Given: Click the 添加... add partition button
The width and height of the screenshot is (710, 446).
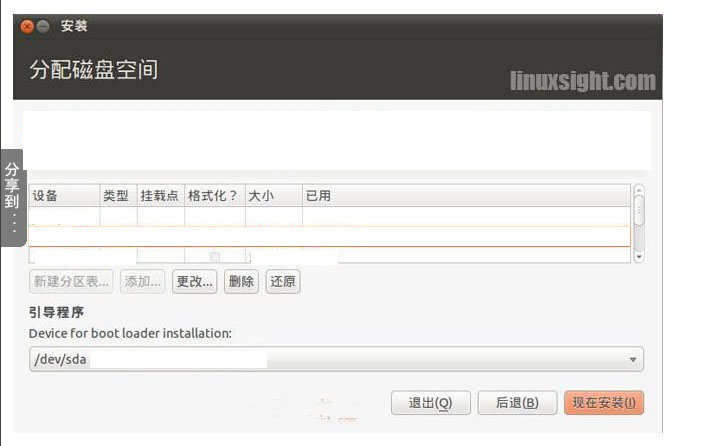Looking at the screenshot, I should (143, 282).
